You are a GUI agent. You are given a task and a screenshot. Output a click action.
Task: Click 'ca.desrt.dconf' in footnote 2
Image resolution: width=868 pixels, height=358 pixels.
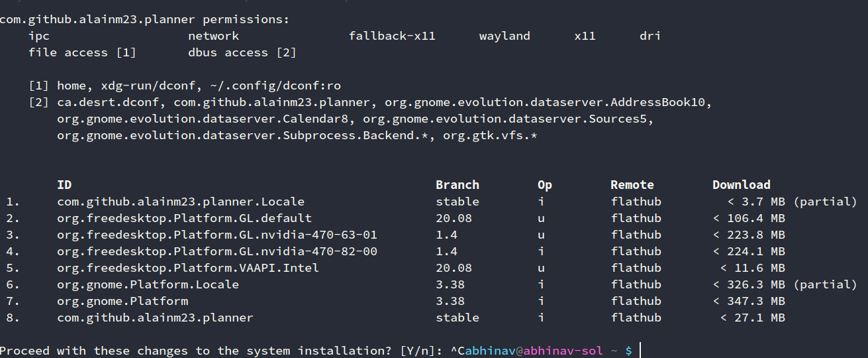(x=108, y=102)
